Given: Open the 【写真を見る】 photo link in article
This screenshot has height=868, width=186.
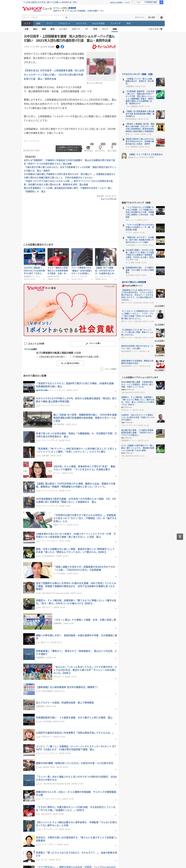Looking at the screenshot, I should coord(54,75).
